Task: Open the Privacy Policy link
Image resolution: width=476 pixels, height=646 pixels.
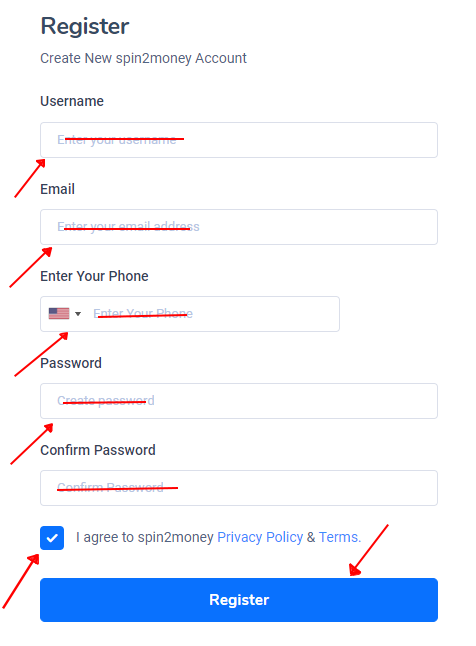Action: 260,537
